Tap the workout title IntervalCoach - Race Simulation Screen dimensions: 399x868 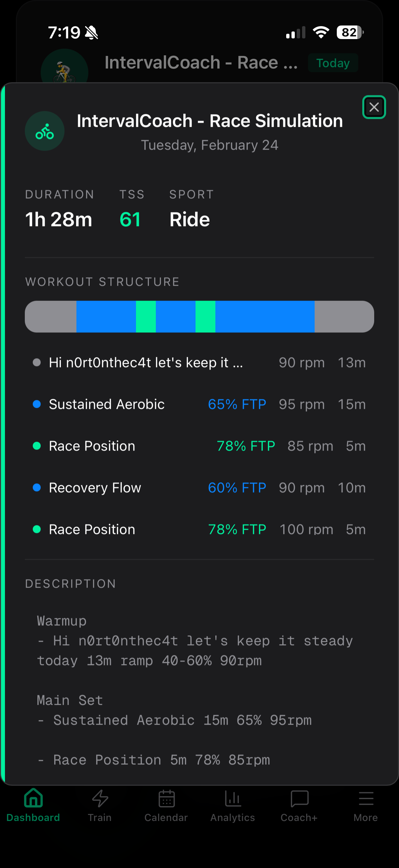coord(209,121)
